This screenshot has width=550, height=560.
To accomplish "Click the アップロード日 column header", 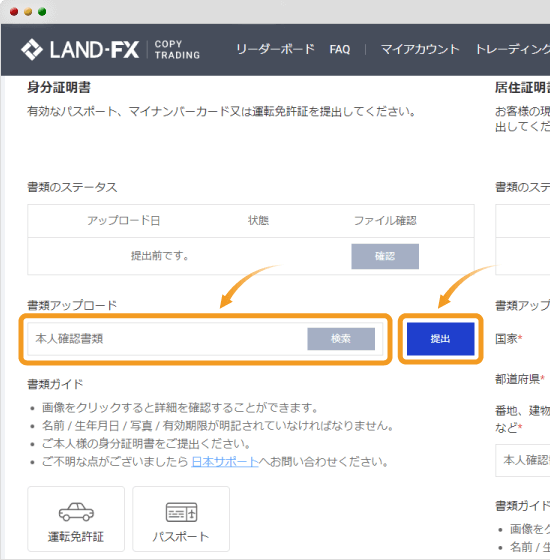I will [x=124, y=220].
